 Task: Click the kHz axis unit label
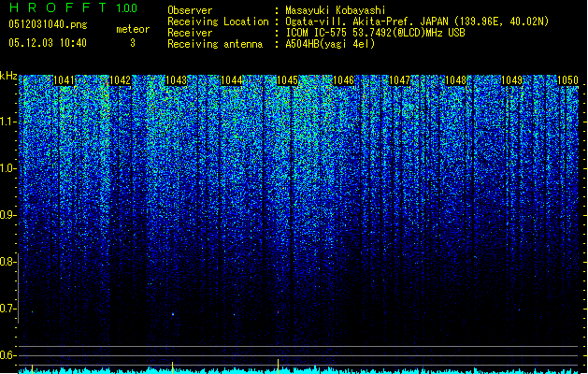pyautogui.click(x=8, y=76)
